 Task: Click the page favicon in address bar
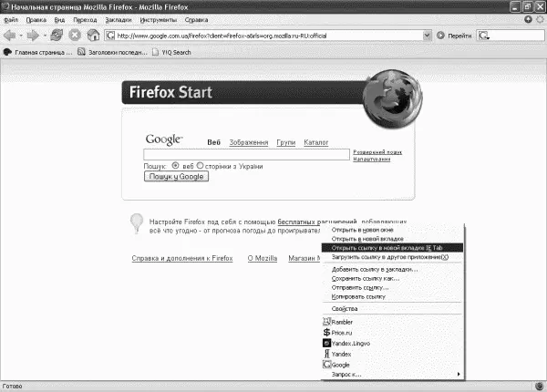coord(110,36)
